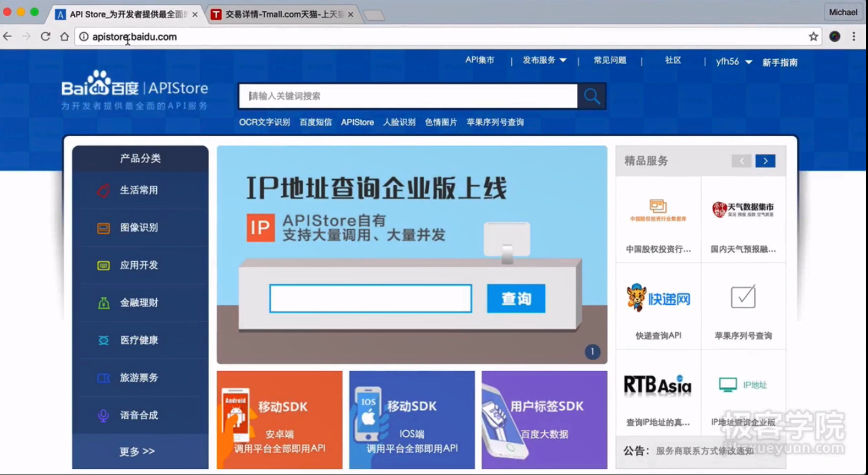Open the 苹果序列号查询 checkmark icon
This screenshot has height=475, width=868.
pos(743,297)
